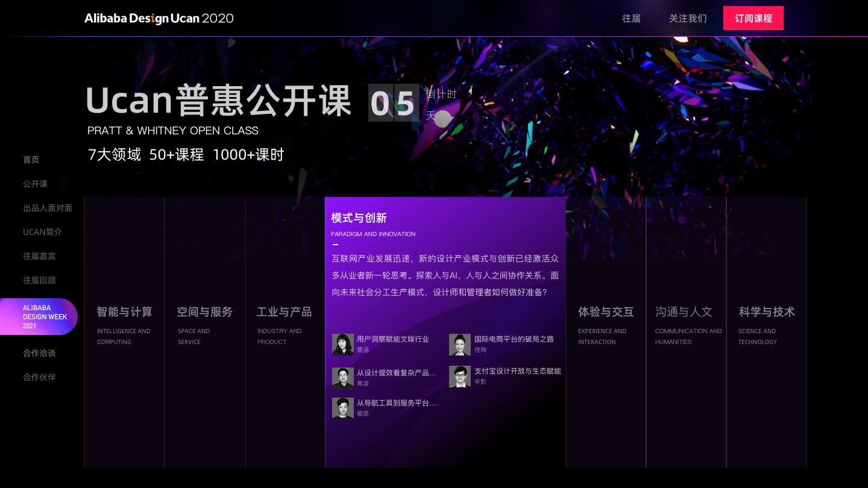The height and width of the screenshot is (488, 868).
Task: Open UCAN简介 in the side menu
Action: (x=43, y=232)
